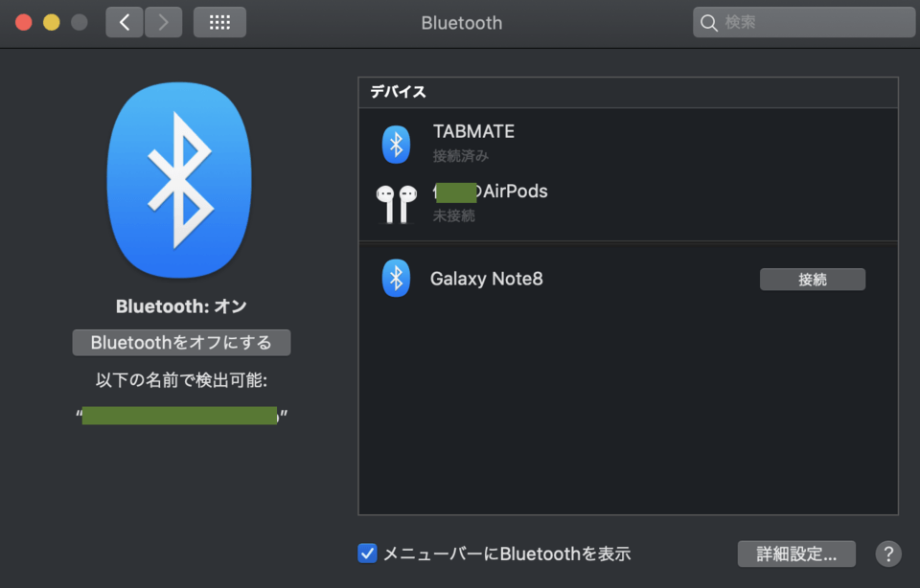Open 詳細設定... advanced settings
Screen dimensions: 920x588
pyautogui.click(x=796, y=554)
